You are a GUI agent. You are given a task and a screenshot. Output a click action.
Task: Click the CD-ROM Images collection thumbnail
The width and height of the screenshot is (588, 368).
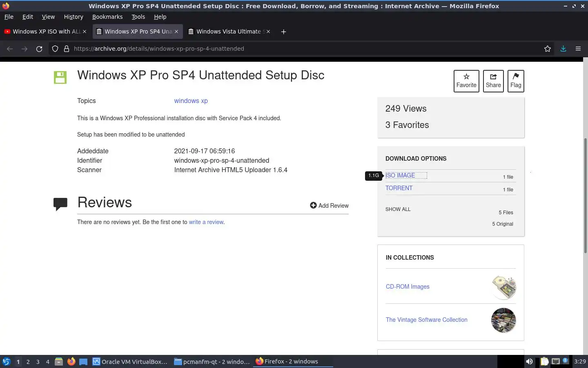coord(504,287)
